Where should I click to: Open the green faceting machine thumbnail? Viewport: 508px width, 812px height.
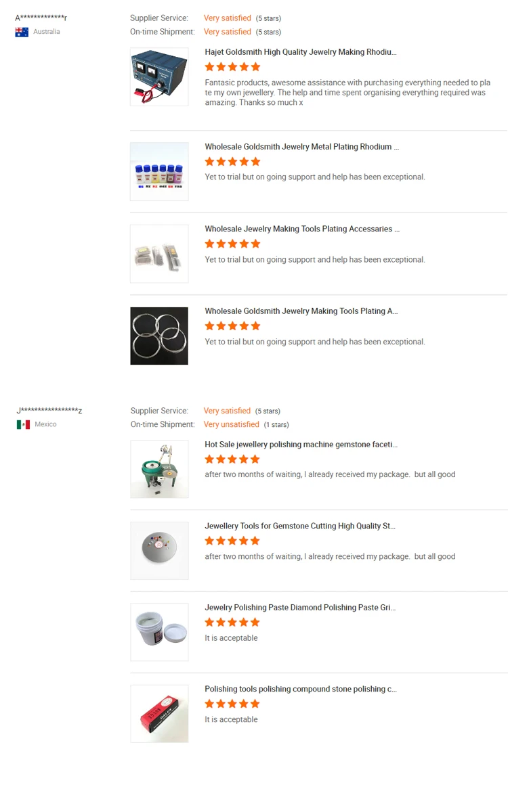click(159, 469)
